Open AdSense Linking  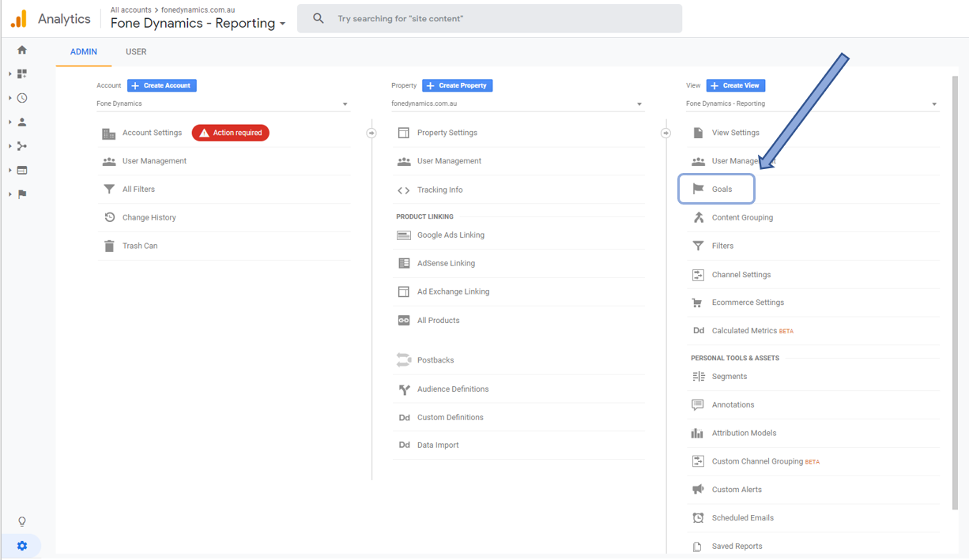[x=446, y=263]
